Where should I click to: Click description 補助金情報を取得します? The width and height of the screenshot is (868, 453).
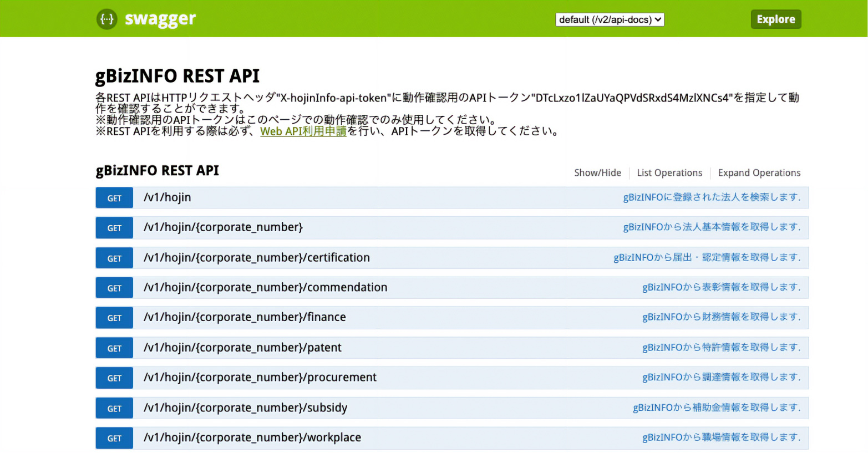tap(717, 408)
